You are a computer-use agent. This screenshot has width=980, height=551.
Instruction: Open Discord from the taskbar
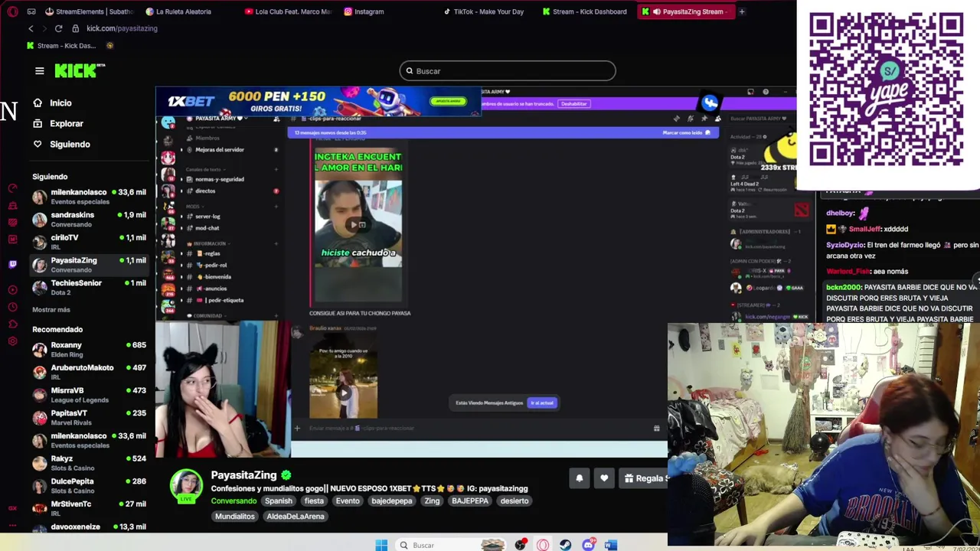pos(588,545)
